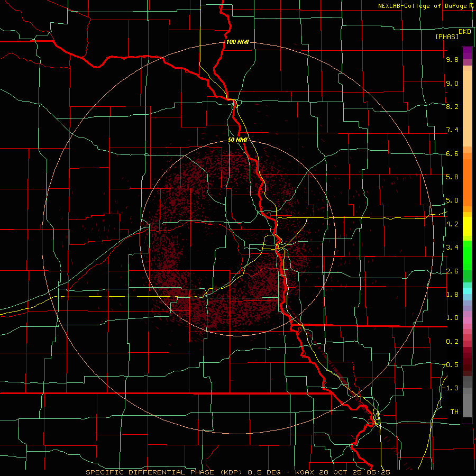Click the "7.4" value on the color scale
The height and width of the screenshot is (476, 476).
coord(452,130)
